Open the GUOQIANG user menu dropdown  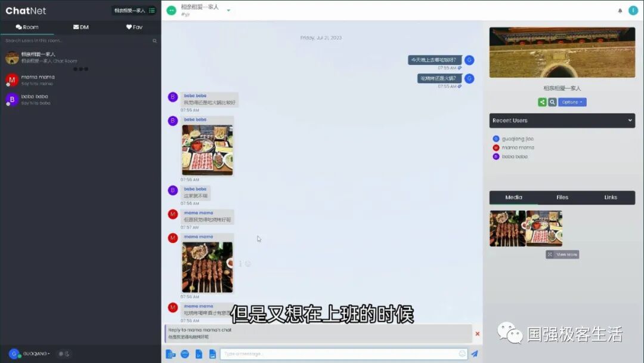36,353
